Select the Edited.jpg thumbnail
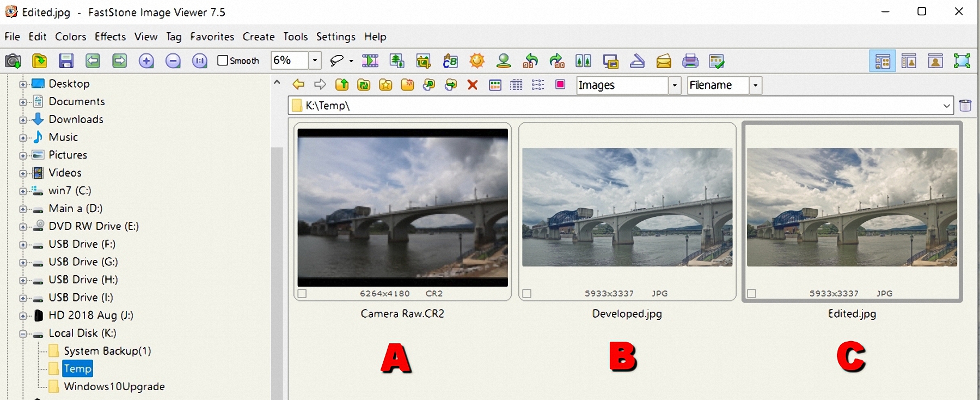980x400 pixels. click(x=852, y=208)
